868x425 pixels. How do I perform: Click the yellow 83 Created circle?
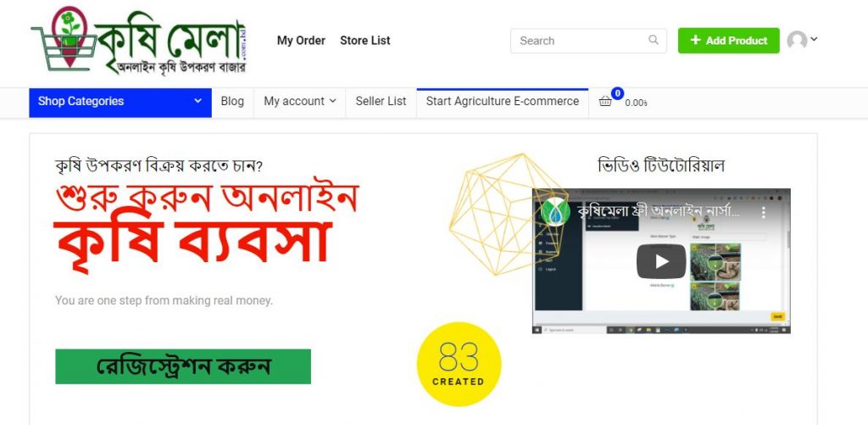click(459, 364)
